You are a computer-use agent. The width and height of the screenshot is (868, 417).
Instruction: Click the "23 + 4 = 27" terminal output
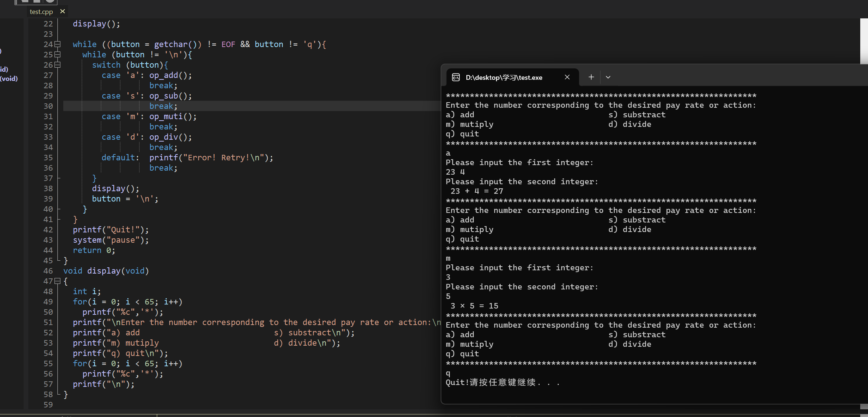pos(477,191)
